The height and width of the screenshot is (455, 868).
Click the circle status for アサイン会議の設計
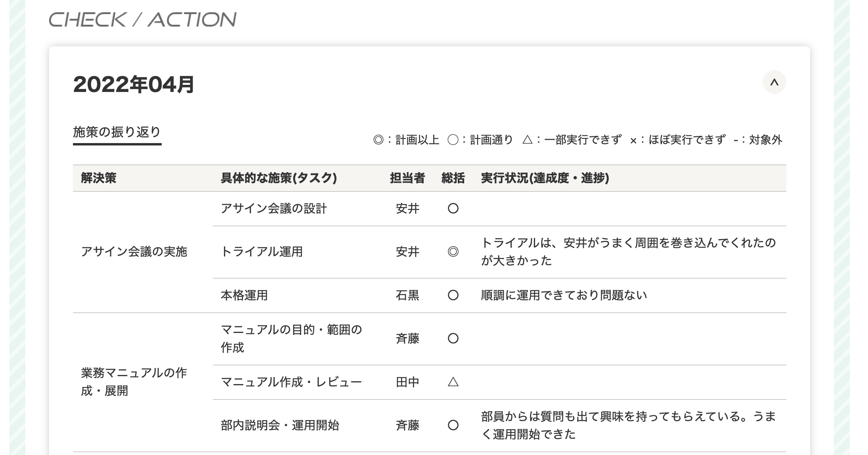pos(453,208)
